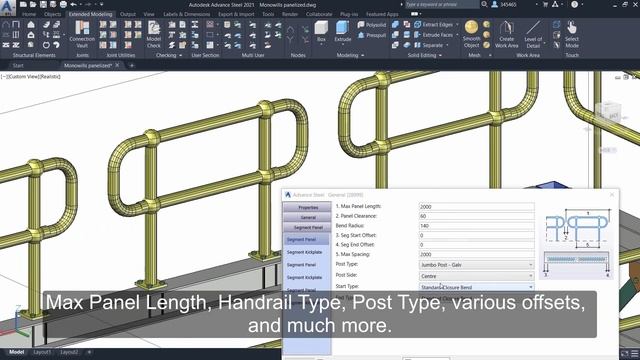Click the ViewCube in the viewport

tap(609, 112)
